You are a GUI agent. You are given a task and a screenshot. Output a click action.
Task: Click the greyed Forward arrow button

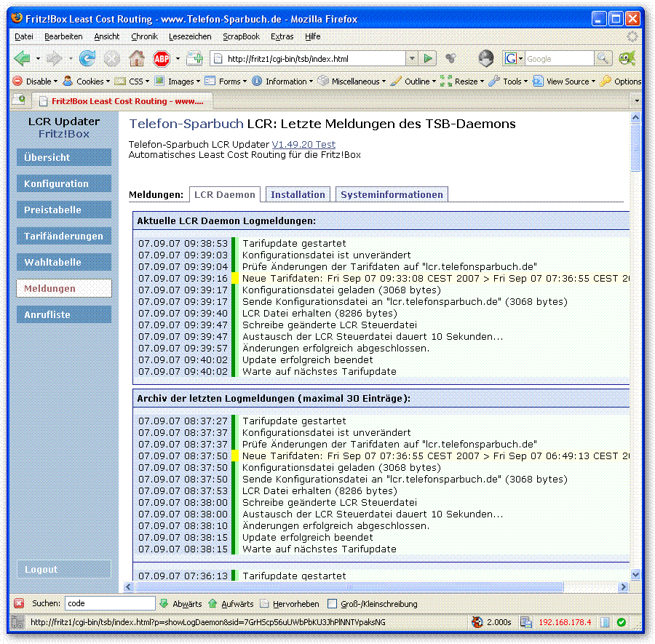coord(54,58)
